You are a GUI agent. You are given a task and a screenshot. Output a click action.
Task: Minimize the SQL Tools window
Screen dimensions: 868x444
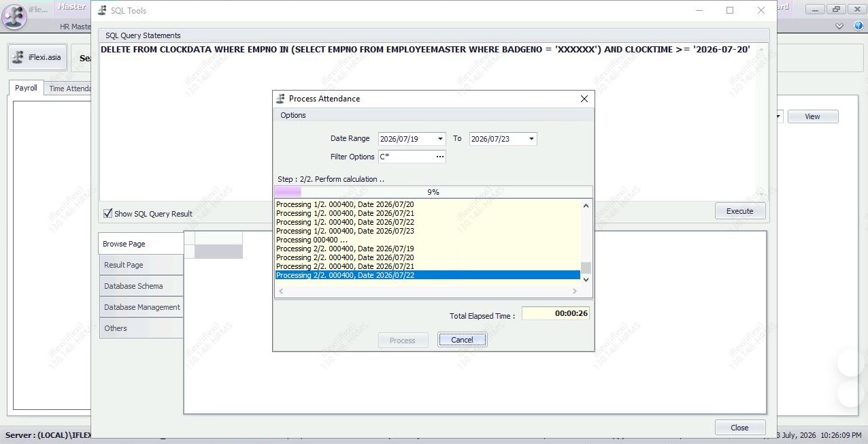(699, 10)
